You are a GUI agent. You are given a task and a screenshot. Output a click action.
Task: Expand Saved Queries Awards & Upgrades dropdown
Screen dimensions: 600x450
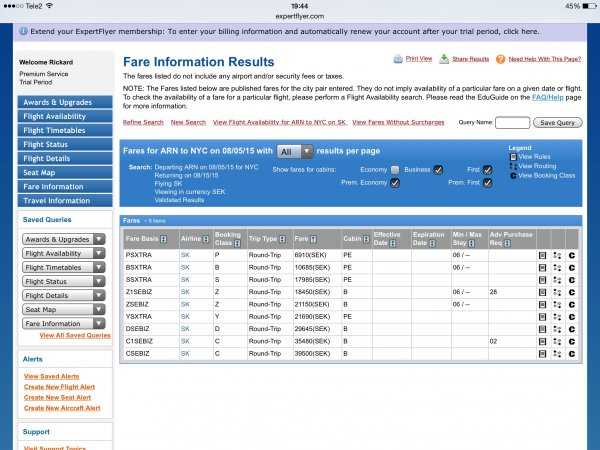pyautogui.click(x=64, y=239)
